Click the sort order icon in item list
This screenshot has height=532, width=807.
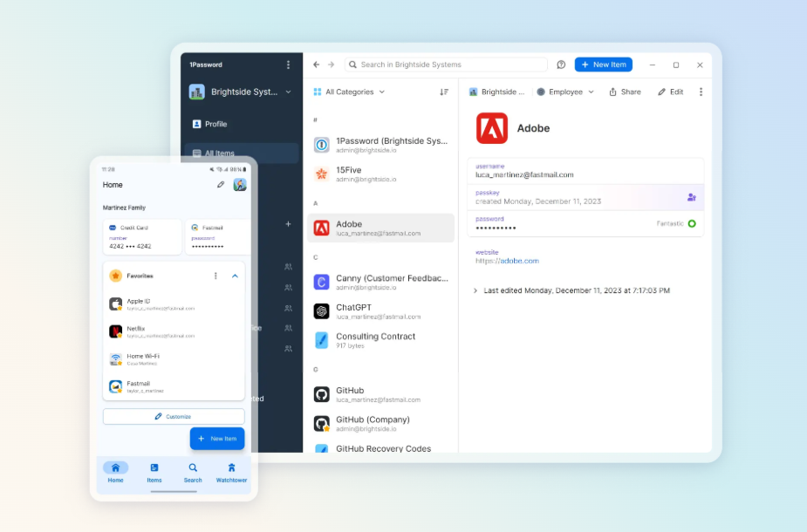444,92
